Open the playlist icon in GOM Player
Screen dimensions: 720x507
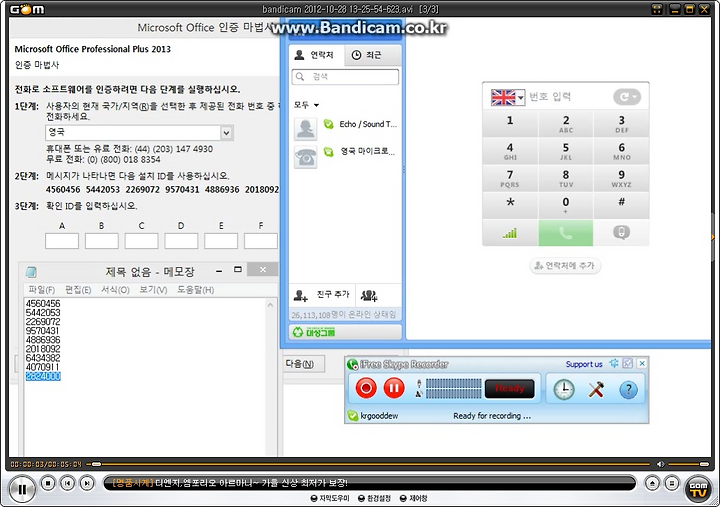click(x=671, y=483)
